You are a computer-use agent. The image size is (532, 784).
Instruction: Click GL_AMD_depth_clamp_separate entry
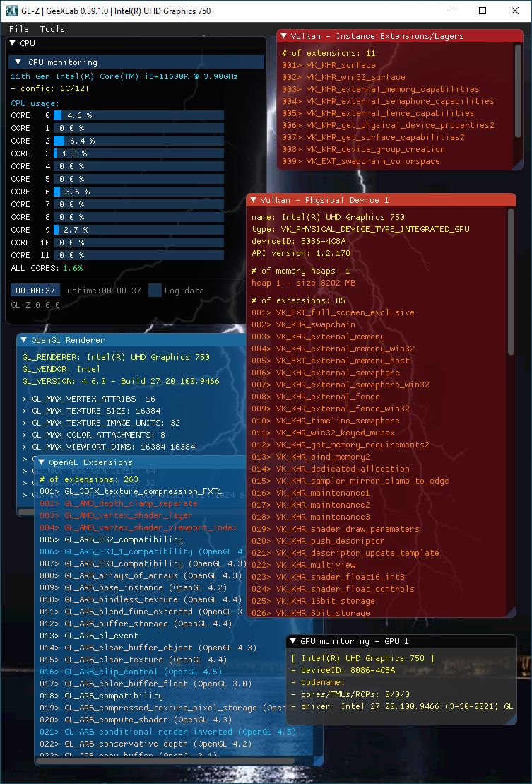pyautogui.click(x=119, y=503)
